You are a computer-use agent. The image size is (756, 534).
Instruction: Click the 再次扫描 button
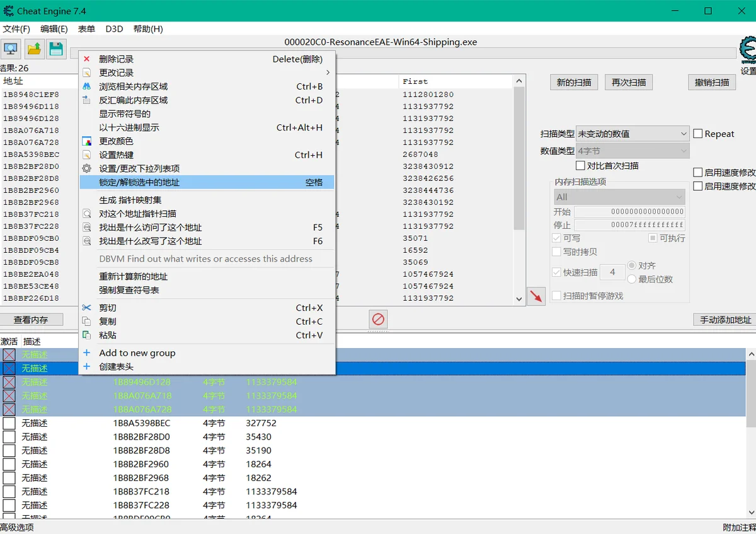point(629,83)
